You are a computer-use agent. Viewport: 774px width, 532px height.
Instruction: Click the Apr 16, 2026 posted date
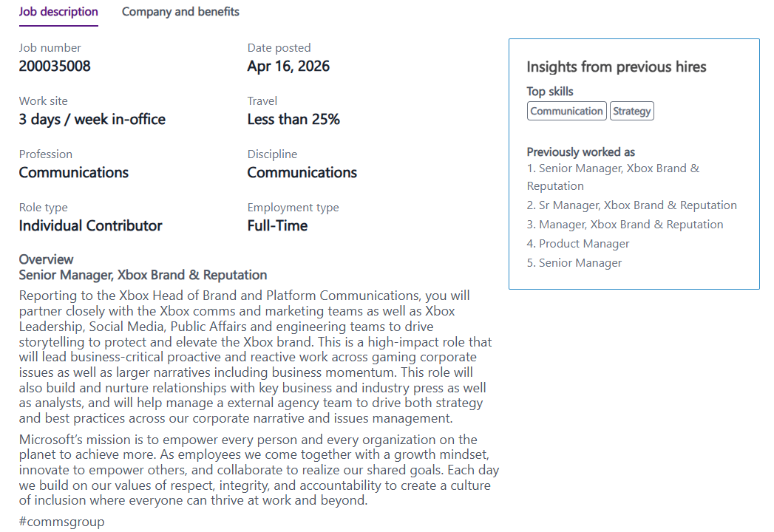click(x=288, y=66)
